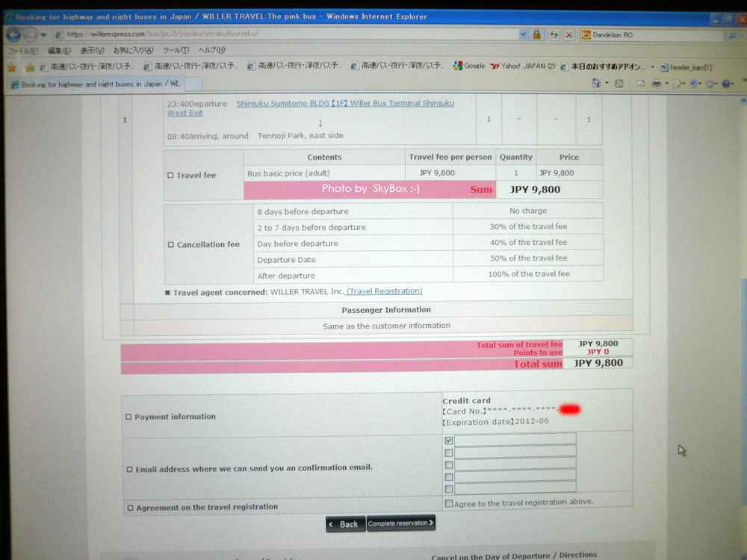Click the willerexpress.com address bar

[x=286, y=34]
